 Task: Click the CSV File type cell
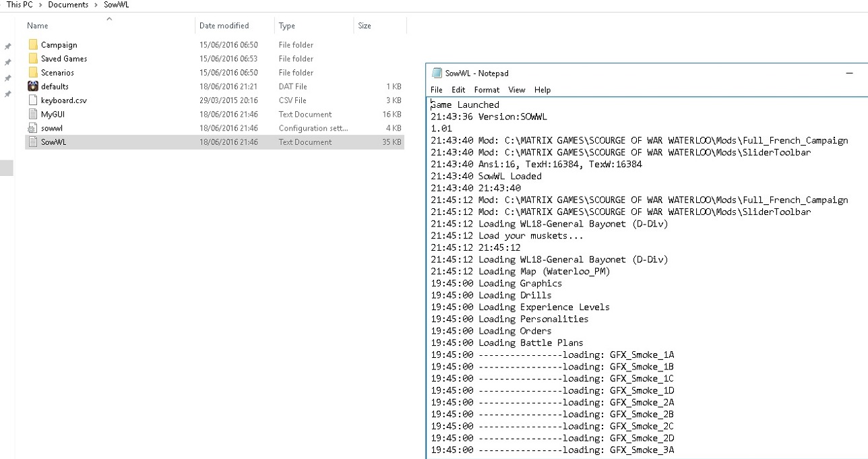[292, 100]
